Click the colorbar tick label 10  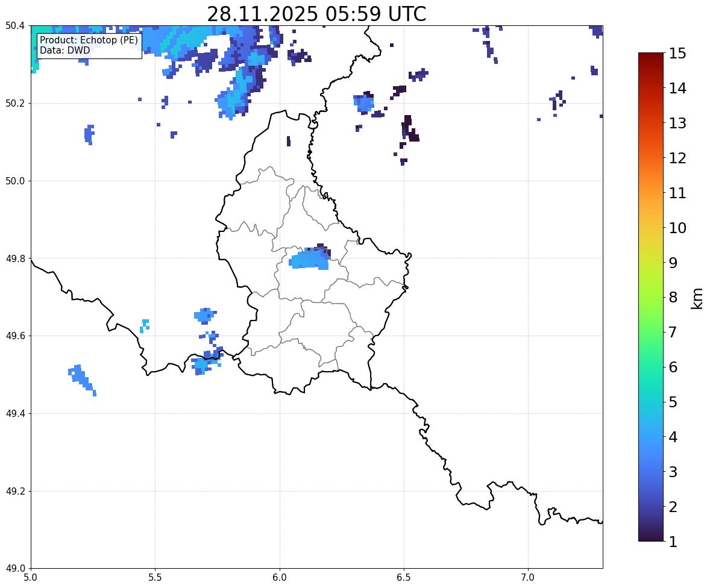click(677, 228)
